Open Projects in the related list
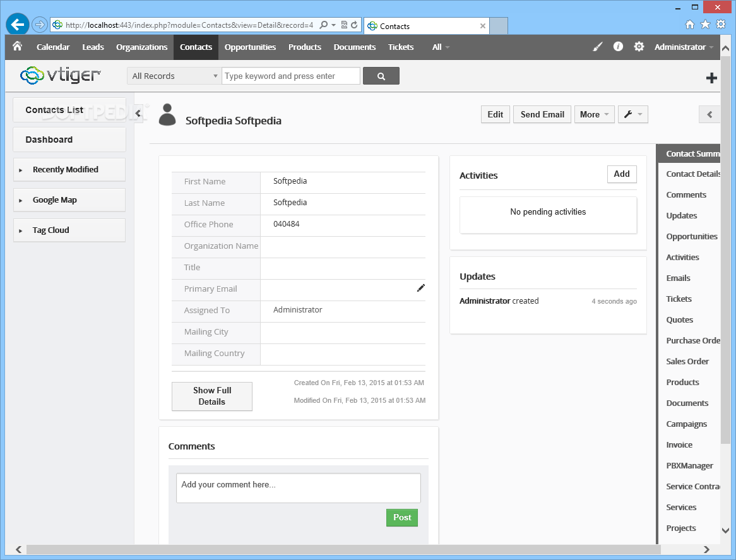Viewport: 736px width, 560px height. coord(681,528)
